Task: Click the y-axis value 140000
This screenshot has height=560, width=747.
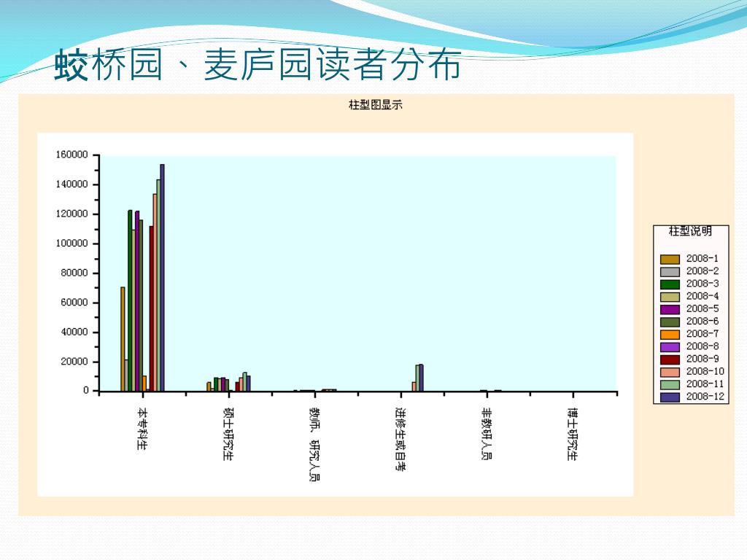Action: tap(72, 184)
